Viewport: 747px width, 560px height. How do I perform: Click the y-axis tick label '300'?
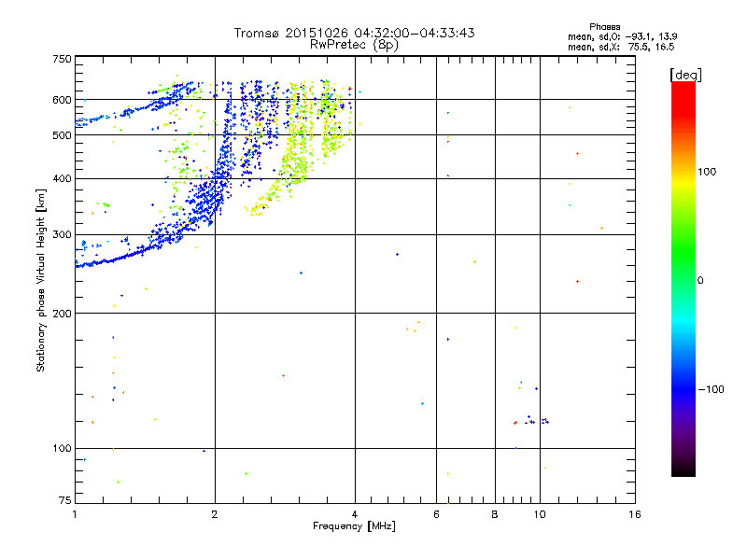(62, 235)
